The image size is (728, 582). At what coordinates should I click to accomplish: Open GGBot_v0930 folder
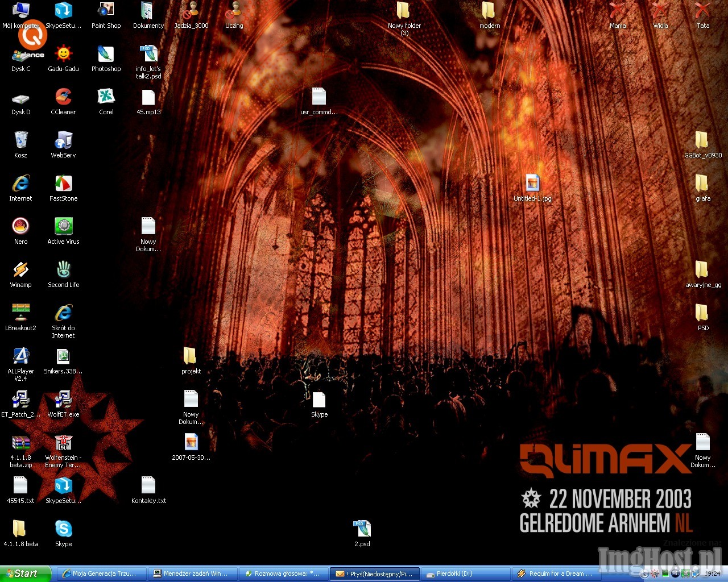click(x=703, y=145)
